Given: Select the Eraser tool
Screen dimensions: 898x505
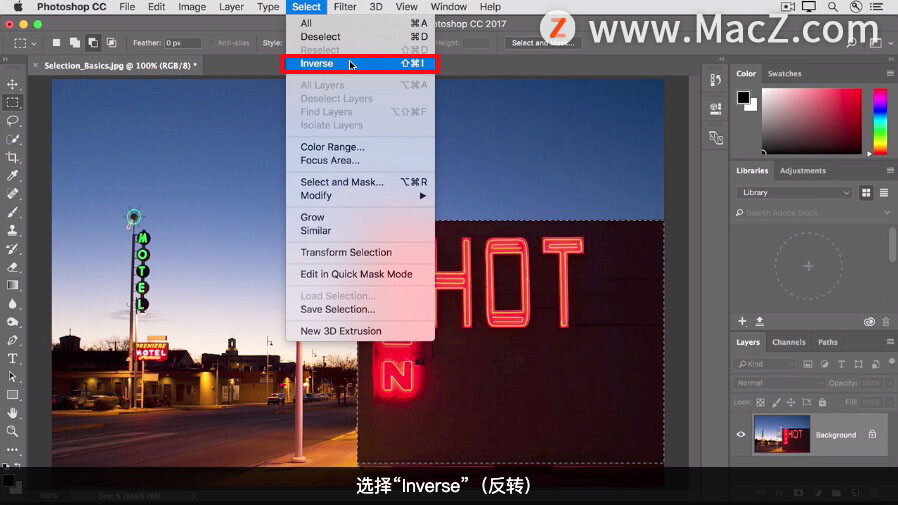Looking at the screenshot, I should point(12,267).
